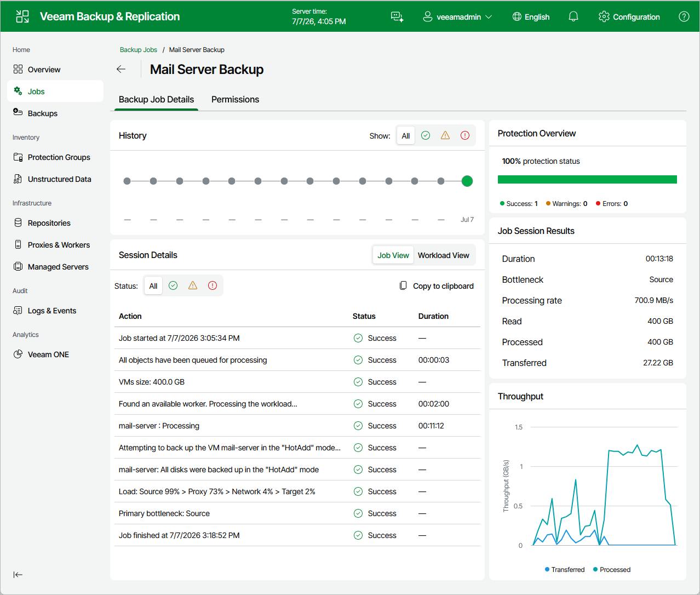
Task: Select 'mail-server : Processing' row
Action: click(x=297, y=426)
